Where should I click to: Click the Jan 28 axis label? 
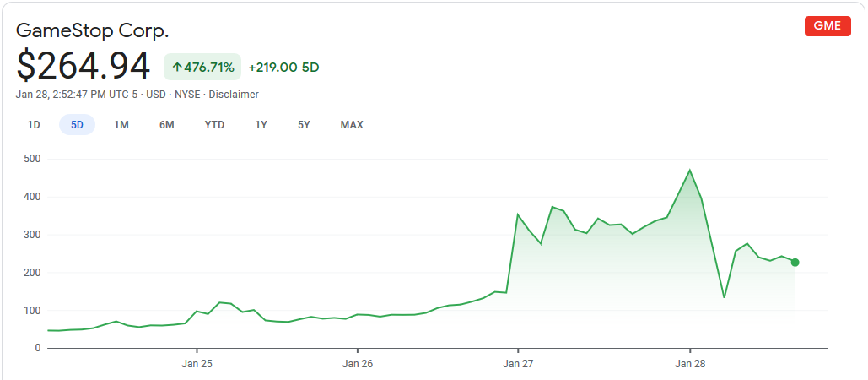coord(690,365)
